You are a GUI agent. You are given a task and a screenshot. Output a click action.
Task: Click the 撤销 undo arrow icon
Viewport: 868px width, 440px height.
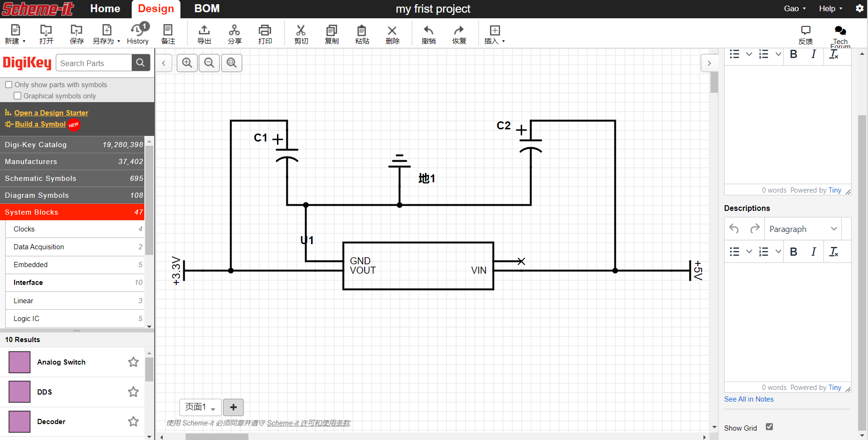coord(428,30)
